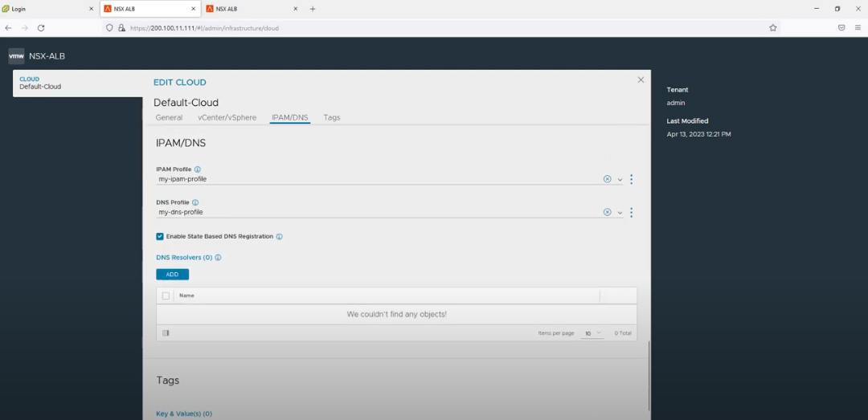Bookmark this page with star icon
The height and width of the screenshot is (420, 868).
coord(773,27)
